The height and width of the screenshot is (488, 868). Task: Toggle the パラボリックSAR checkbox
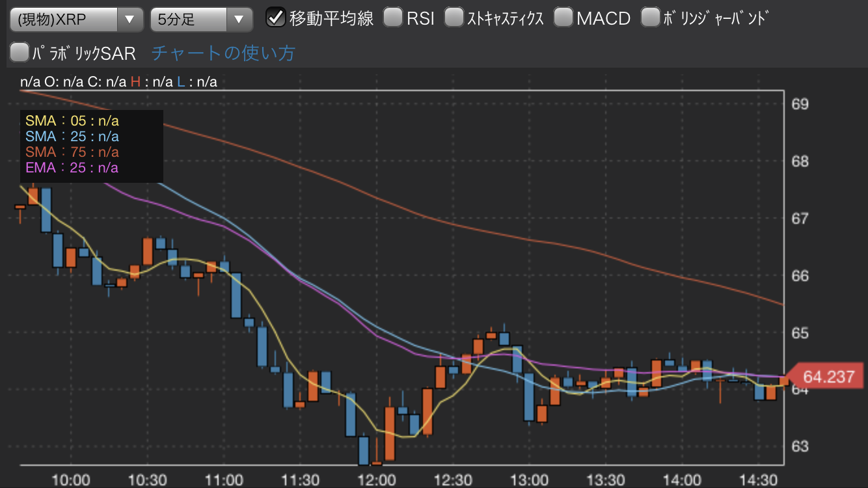coord(20,53)
